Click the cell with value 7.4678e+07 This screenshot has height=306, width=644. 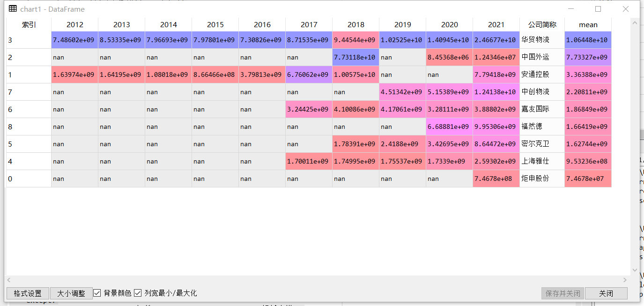pyautogui.click(x=588, y=179)
